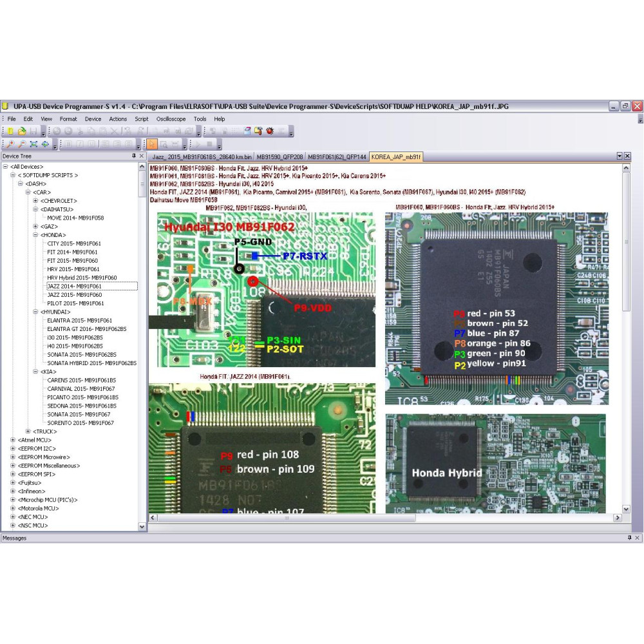The image size is (644, 644).
Task: Click the image view horizontal scrollbar thumb
Action: [x=287, y=518]
